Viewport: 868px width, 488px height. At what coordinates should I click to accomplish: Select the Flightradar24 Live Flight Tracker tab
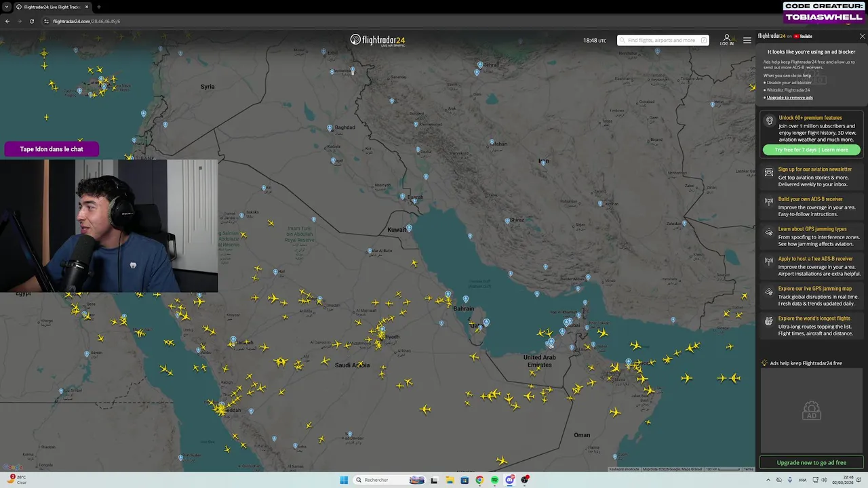coord(53,7)
